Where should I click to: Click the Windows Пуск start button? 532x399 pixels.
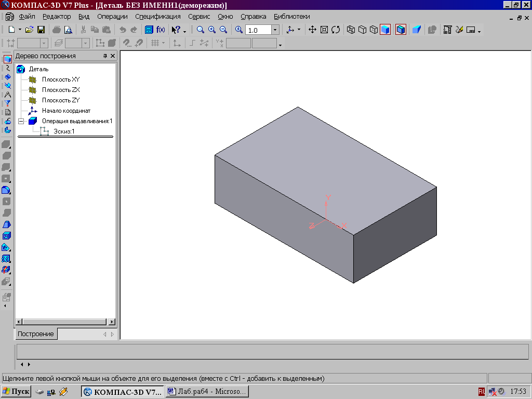pos(16,391)
